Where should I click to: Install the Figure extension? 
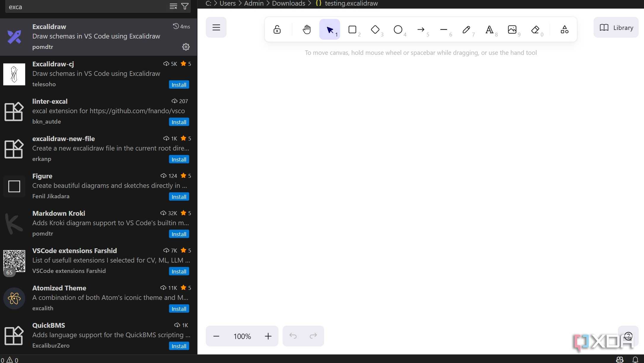click(179, 197)
